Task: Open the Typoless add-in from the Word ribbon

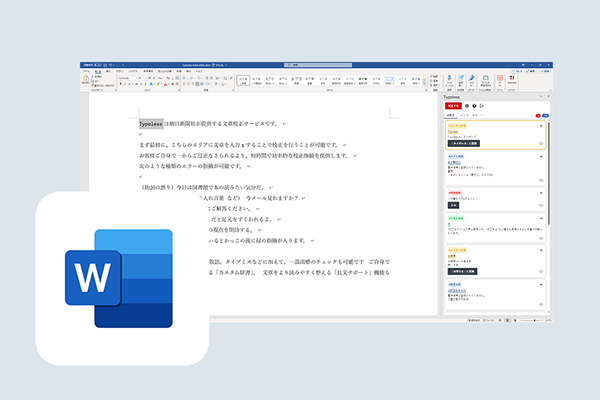Action: coord(512,79)
